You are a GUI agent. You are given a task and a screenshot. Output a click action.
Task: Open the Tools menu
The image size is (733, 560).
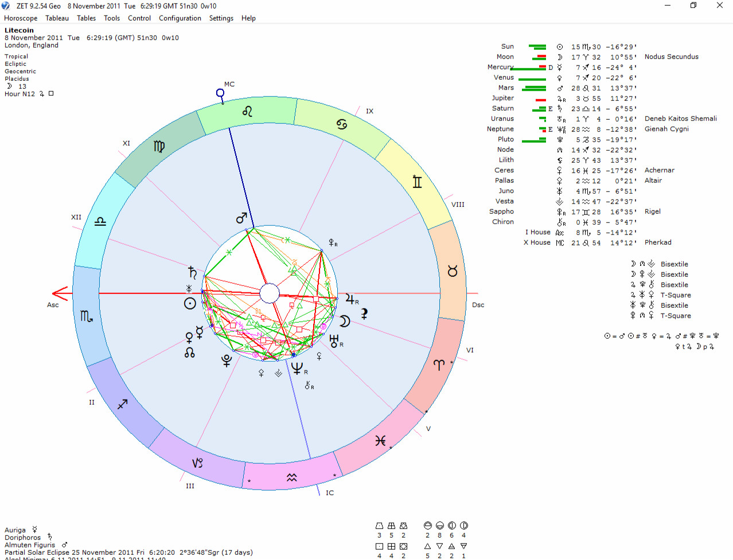click(112, 18)
